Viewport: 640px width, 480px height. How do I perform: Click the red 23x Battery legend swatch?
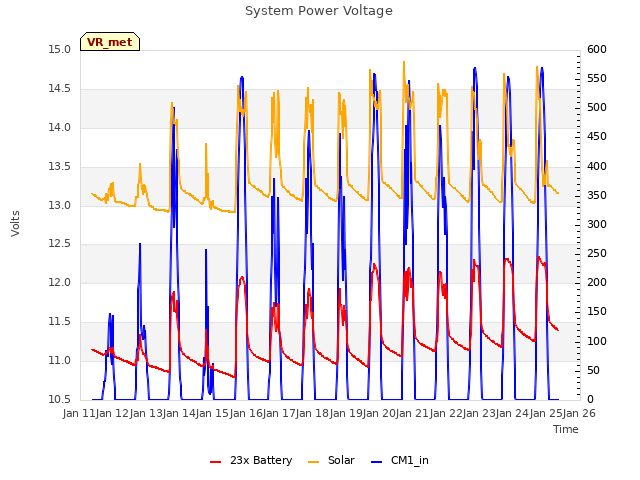pos(216,462)
